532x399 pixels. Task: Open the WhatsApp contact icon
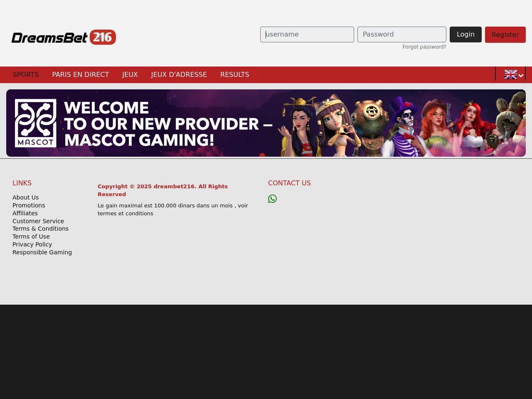[272, 199]
